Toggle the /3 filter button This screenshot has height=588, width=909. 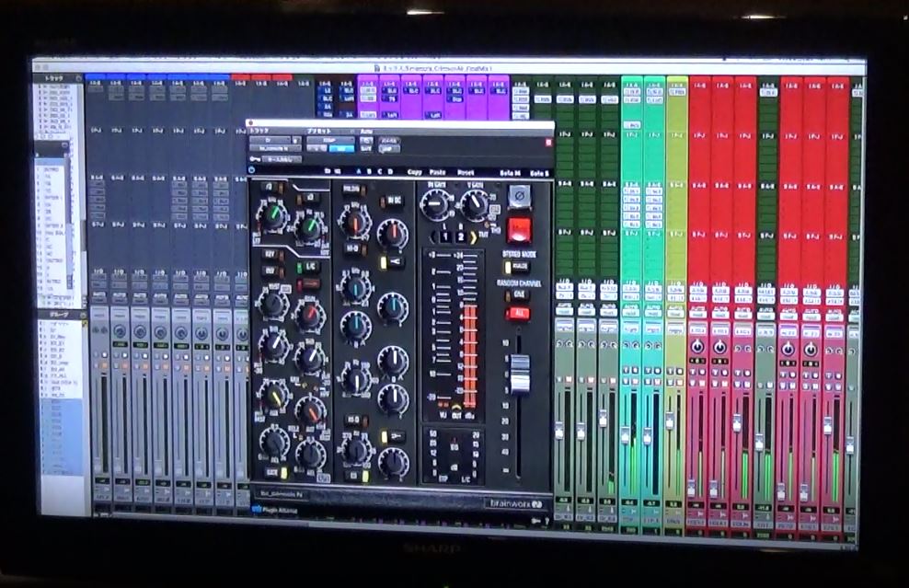point(270,188)
